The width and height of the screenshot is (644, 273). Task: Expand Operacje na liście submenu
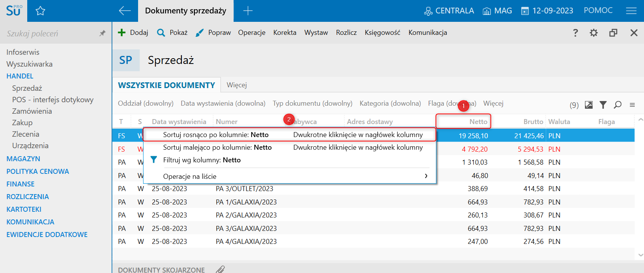pos(290,176)
